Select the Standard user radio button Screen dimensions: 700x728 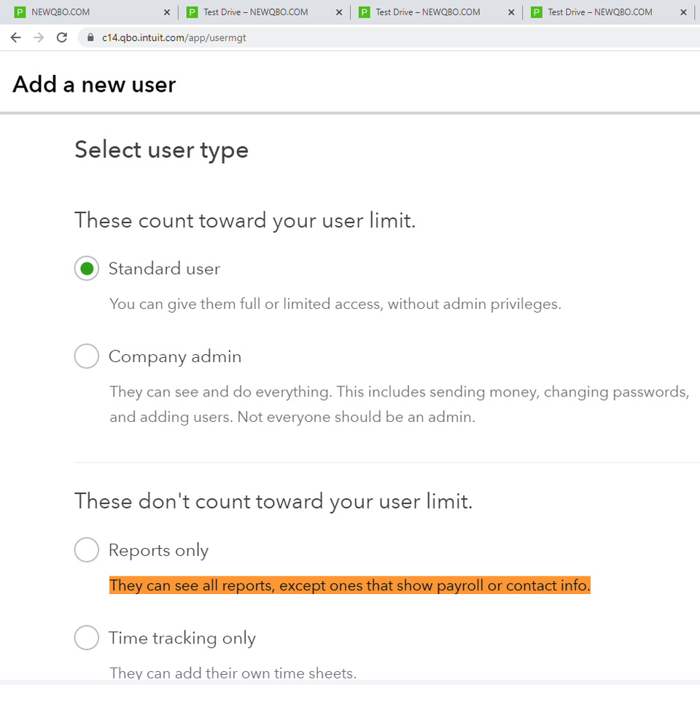tap(87, 269)
